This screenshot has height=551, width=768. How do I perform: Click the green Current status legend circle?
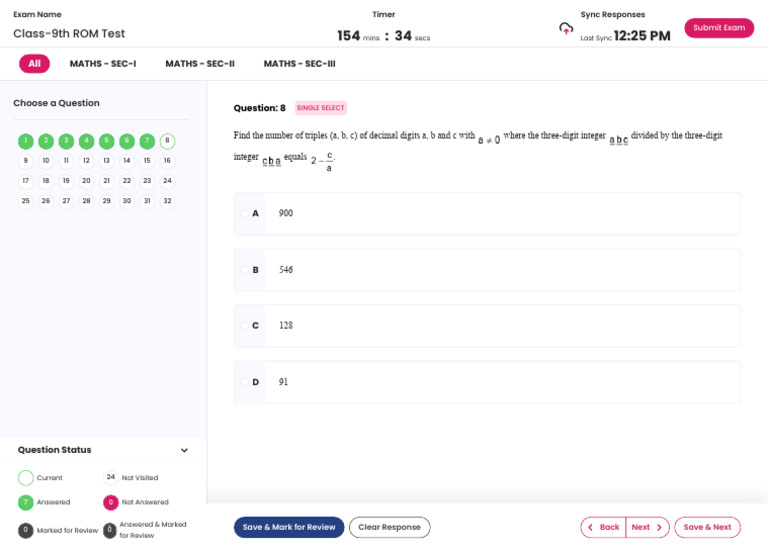(26, 478)
